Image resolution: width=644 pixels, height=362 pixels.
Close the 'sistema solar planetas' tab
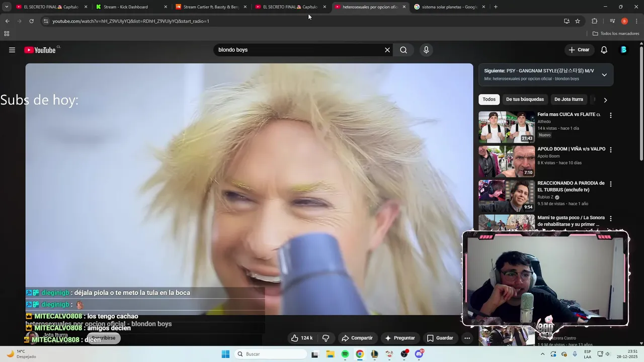point(484,7)
